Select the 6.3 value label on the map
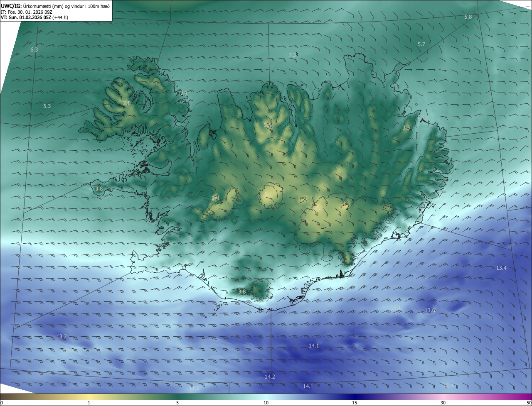 (x=34, y=50)
